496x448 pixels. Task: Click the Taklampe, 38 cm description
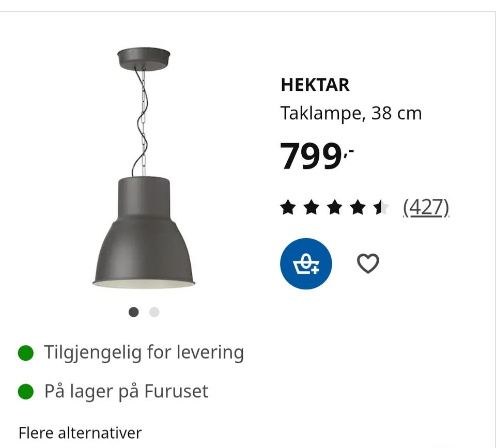coord(351,113)
